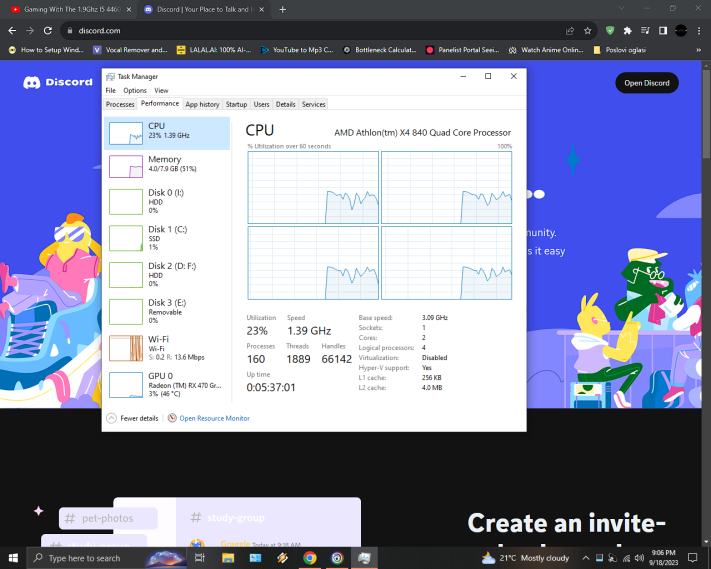Click the Discord logo on the webpage

[x=58, y=82]
